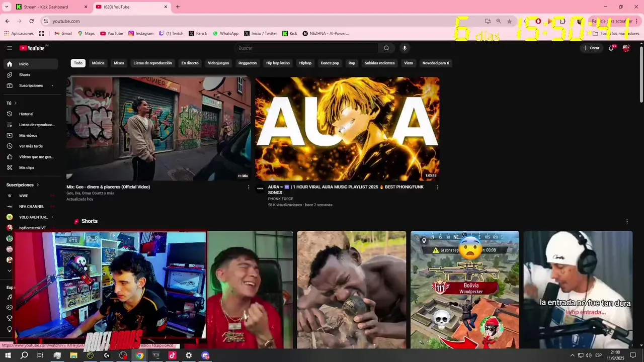Select the Dance pop chip
The width and height of the screenshot is (644, 362).
[x=330, y=63]
